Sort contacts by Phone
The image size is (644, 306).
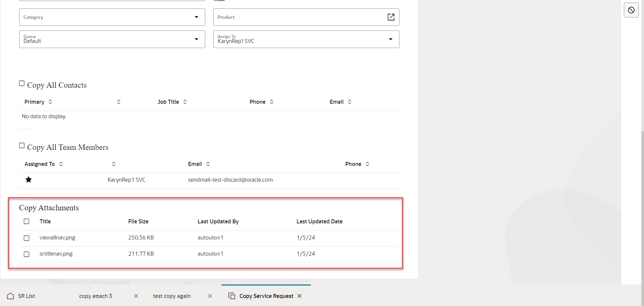click(272, 102)
